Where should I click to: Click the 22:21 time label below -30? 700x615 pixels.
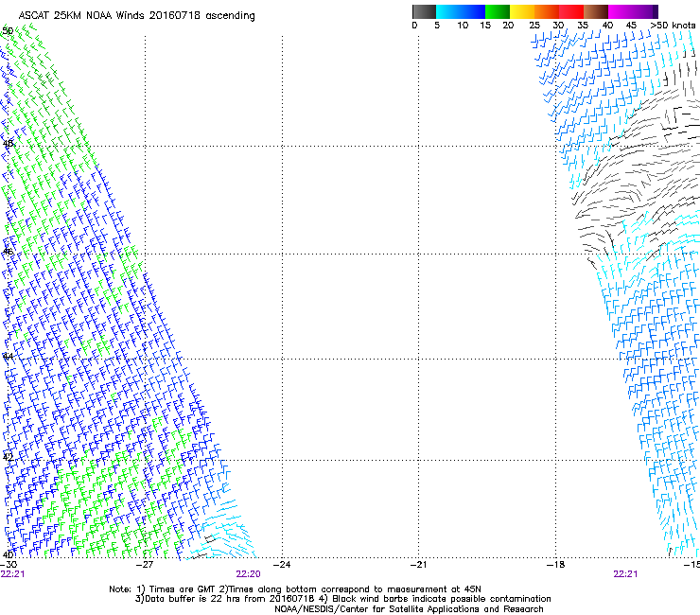point(12,574)
